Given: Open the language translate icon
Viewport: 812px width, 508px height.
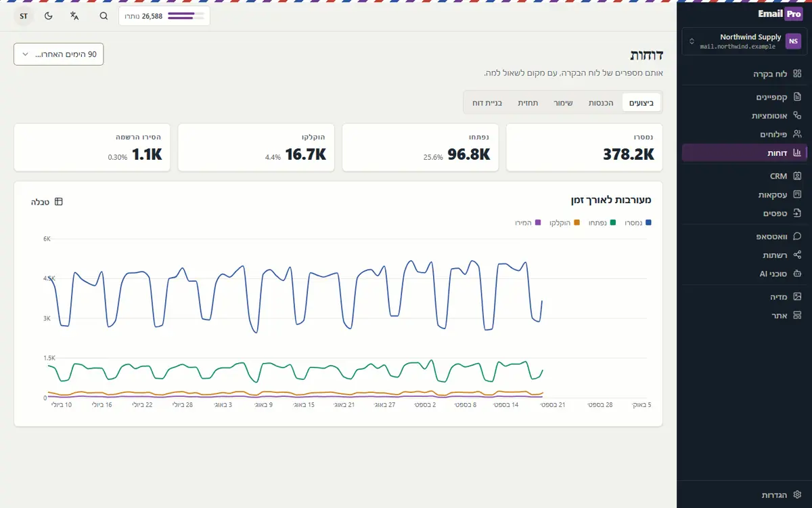Looking at the screenshot, I should coord(74,16).
